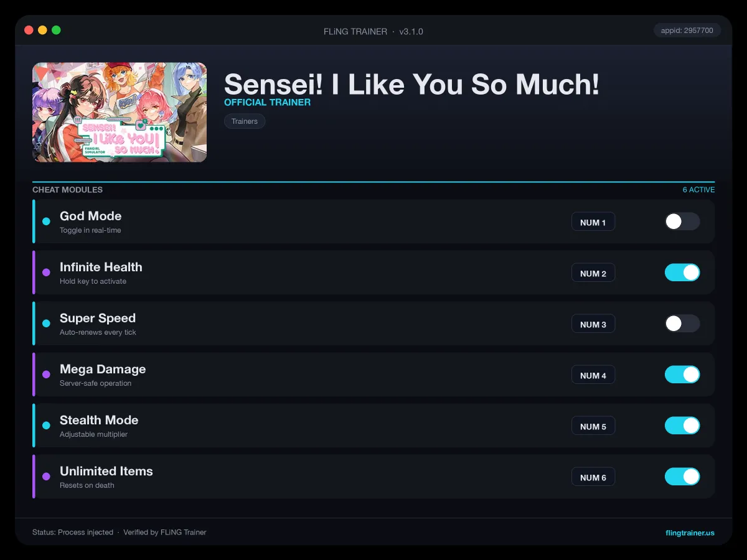This screenshot has height=560, width=747.
Task: Click the NUM 1 hotkey button
Action: click(593, 222)
